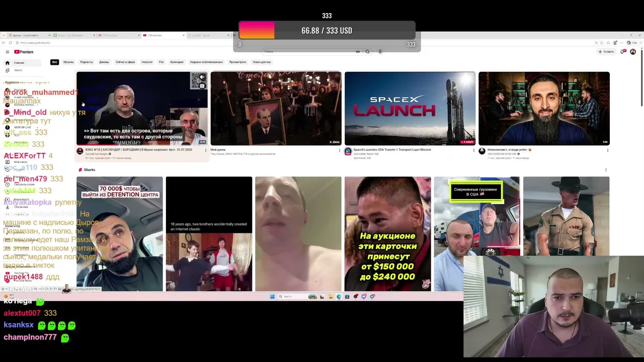The height and width of the screenshot is (362, 644).
Task: Open the DETENTION центра short
Action: click(x=120, y=234)
